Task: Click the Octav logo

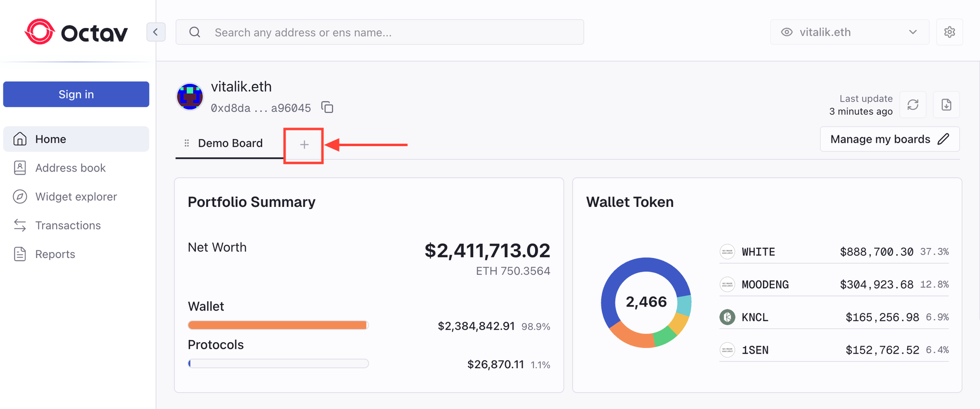Action: pyautogui.click(x=76, y=32)
